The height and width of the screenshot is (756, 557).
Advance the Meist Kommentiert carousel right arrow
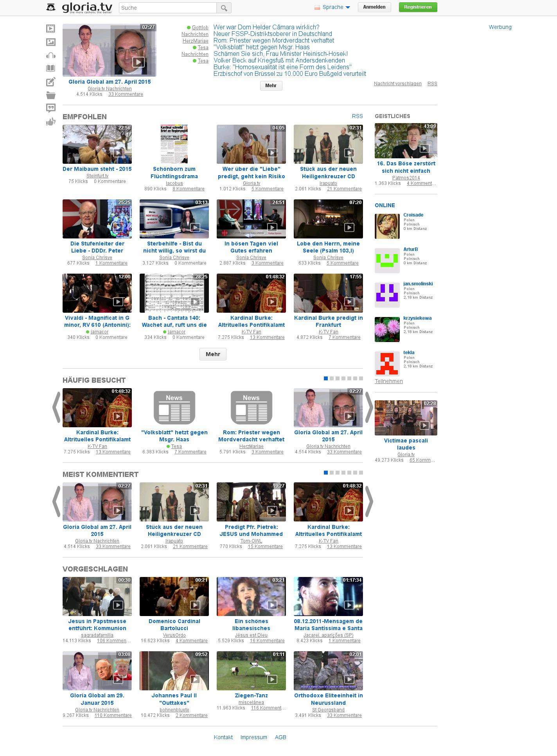[x=368, y=502]
